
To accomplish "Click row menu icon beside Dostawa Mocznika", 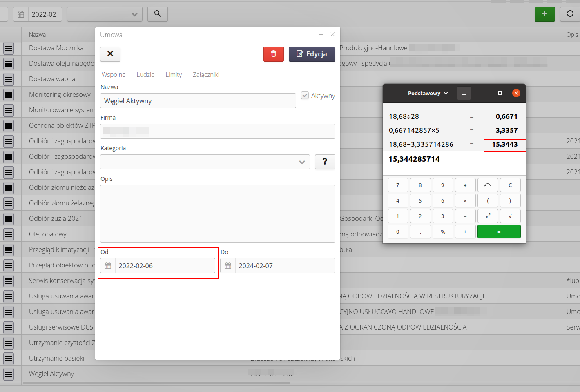I will (x=9, y=49).
